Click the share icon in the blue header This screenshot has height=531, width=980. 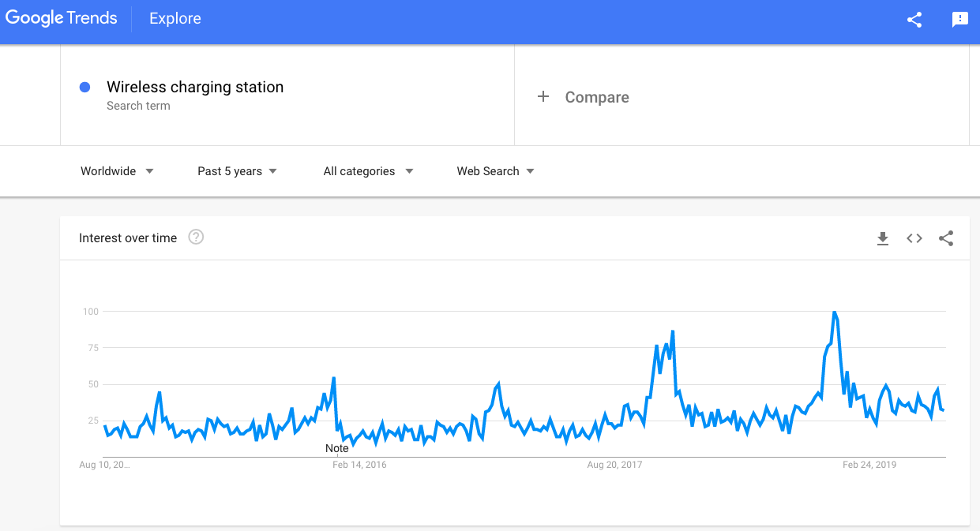pos(914,20)
